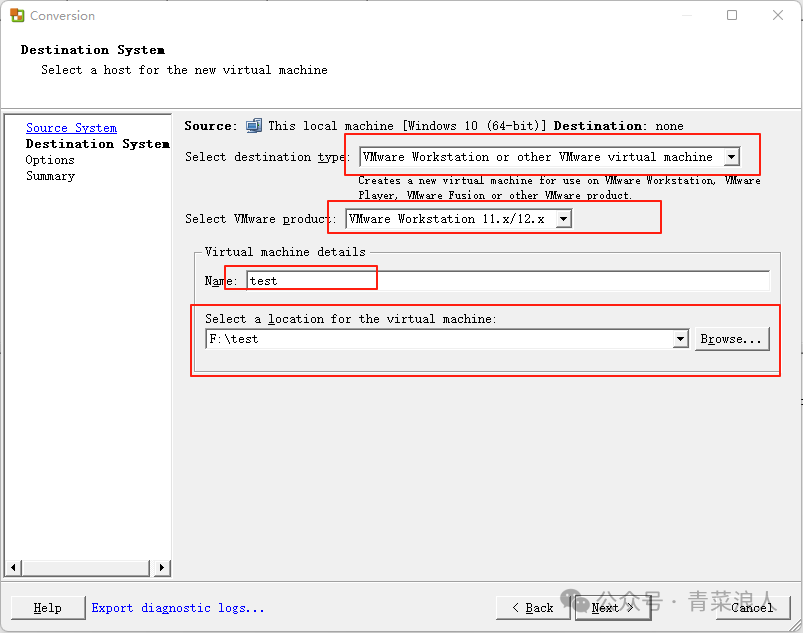
Task: Select Summary in the step list
Action: click(50, 176)
